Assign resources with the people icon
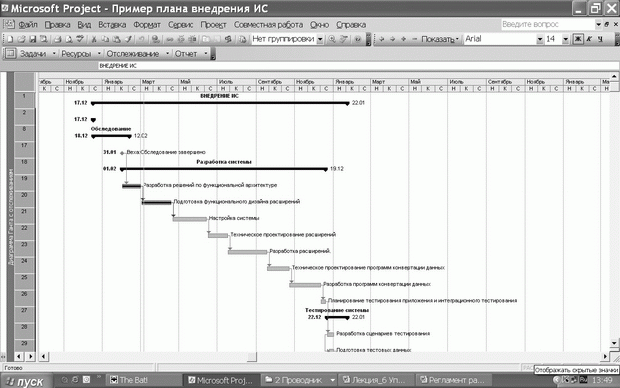The image size is (620, 388). [229, 39]
